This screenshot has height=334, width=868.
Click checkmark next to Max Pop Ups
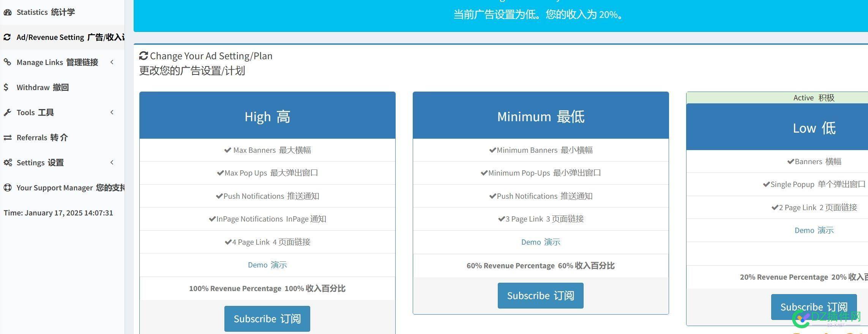(220, 173)
